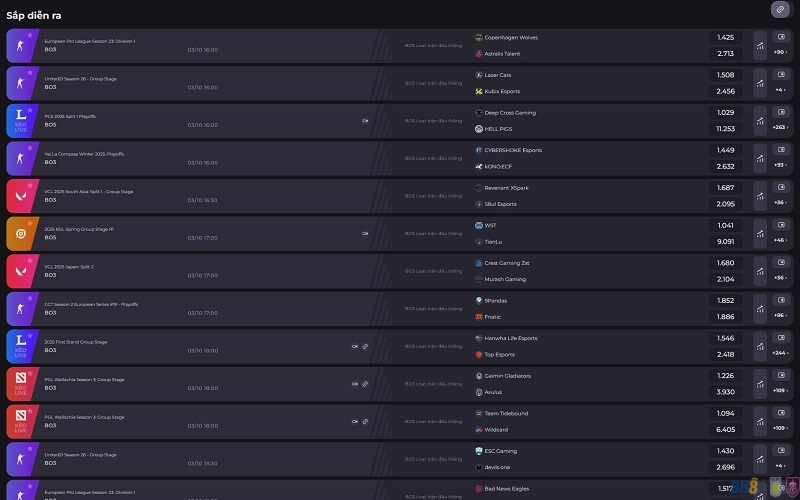
Task: Open statistics chart for Copenhagen Wolves match
Action: click(x=760, y=46)
